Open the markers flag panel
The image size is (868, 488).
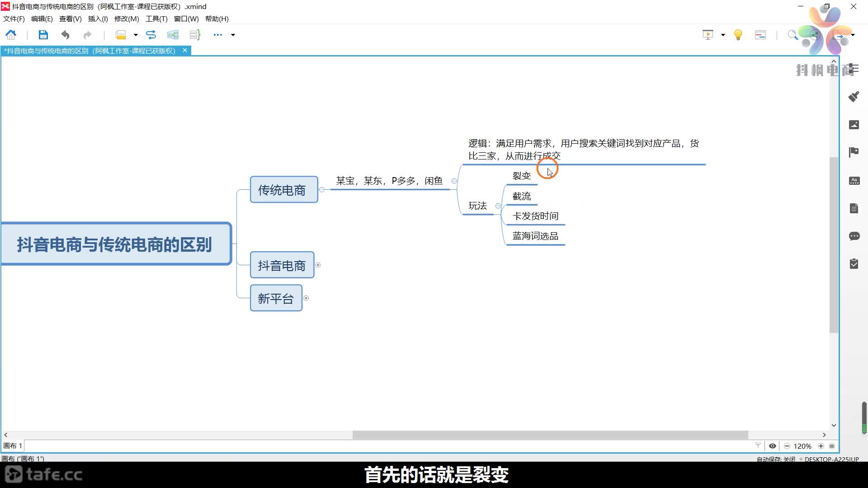click(x=854, y=152)
